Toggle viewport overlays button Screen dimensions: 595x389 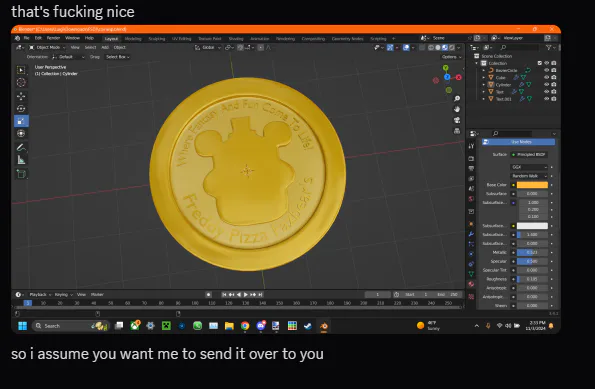coord(406,47)
